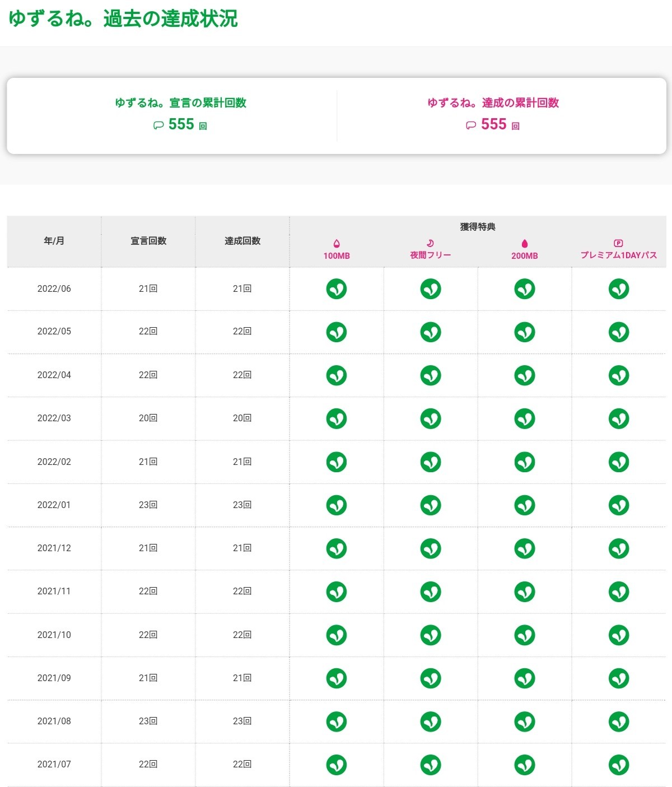The width and height of the screenshot is (672, 787).
Task: Select the 達成回数 column header
Action: tap(242, 241)
